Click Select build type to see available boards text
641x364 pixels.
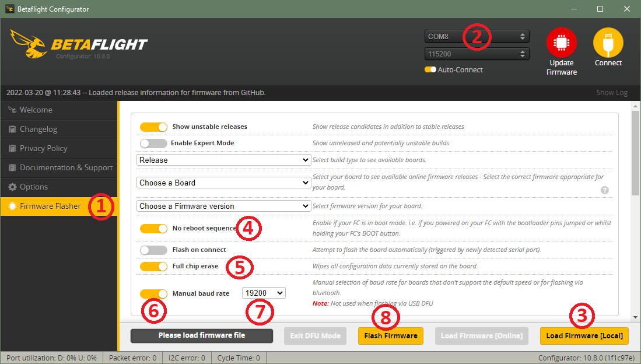[369, 160]
